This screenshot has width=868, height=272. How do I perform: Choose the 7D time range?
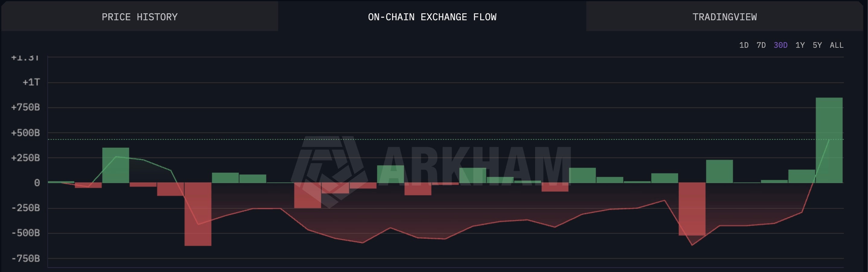point(761,45)
